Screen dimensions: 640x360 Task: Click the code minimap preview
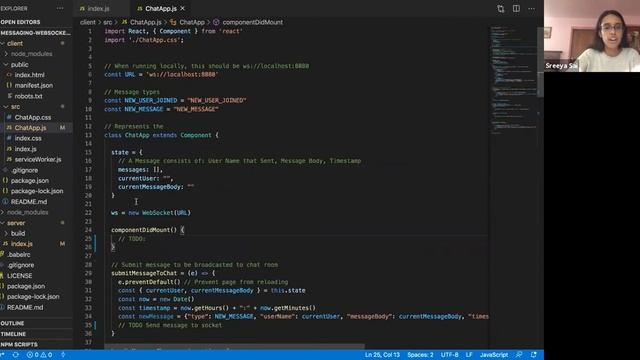click(x=513, y=80)
